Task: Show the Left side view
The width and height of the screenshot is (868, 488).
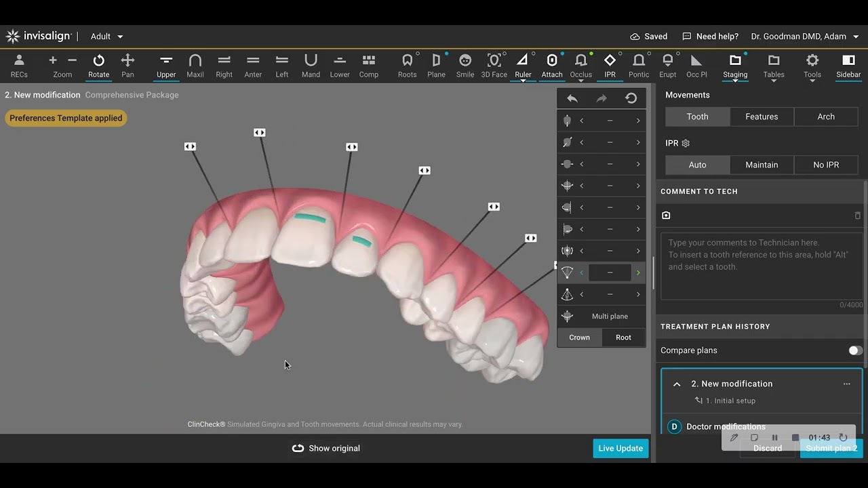Action: click(282, 66)
